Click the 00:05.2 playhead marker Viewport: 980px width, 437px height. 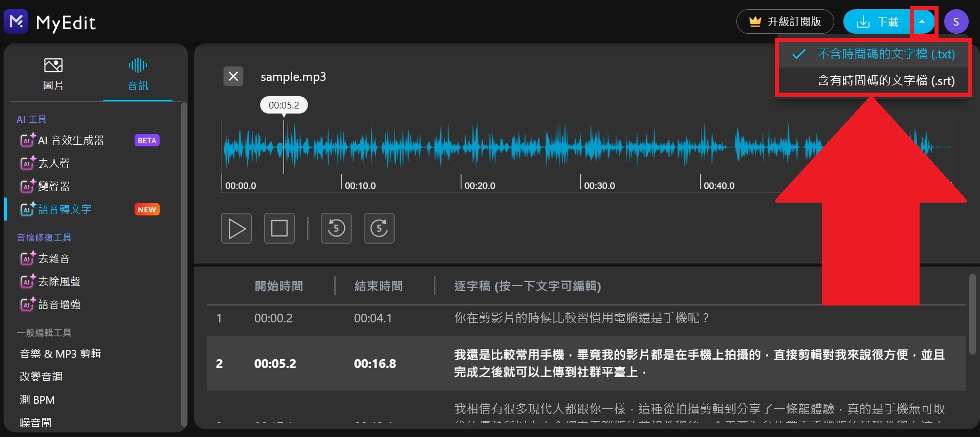(x=284, y=105)
